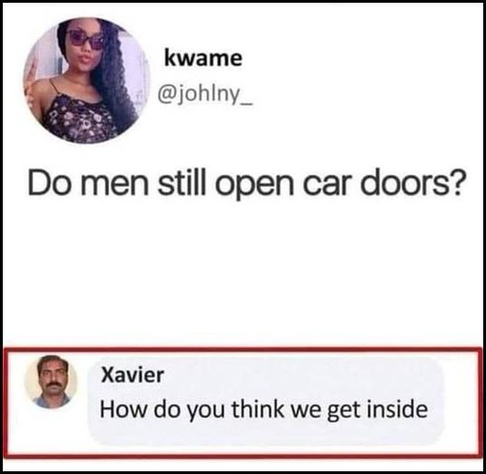Click the word 'think' in Xavier's reply
This screenshot has height=474, width=486.
[257, 409]
